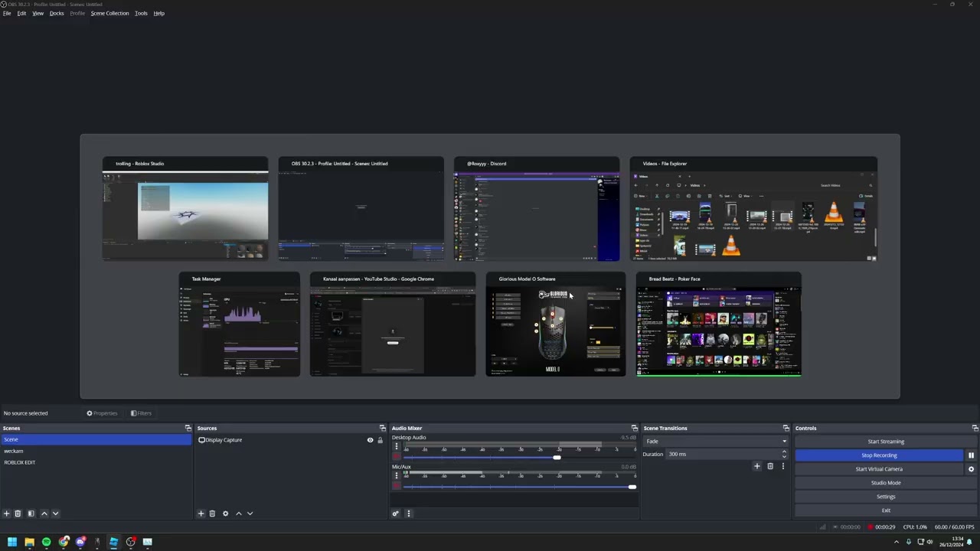Expand the Fade transition dropdown

(783, 442)
